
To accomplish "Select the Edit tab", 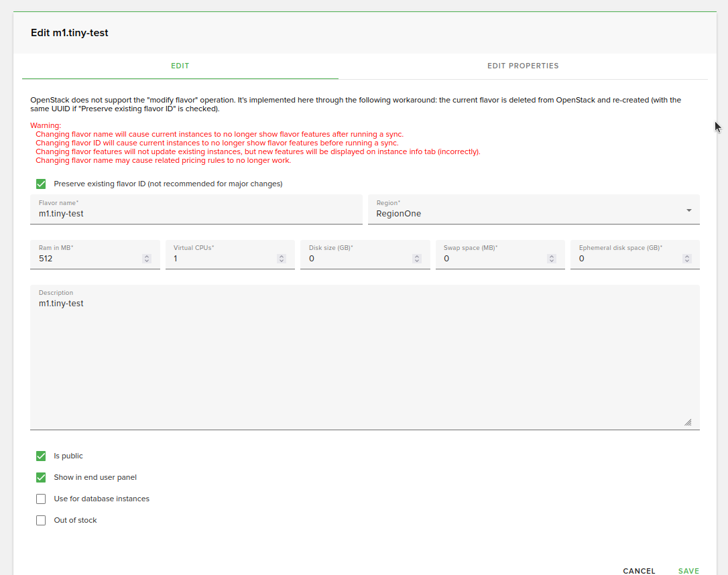I will click(180, 66).
